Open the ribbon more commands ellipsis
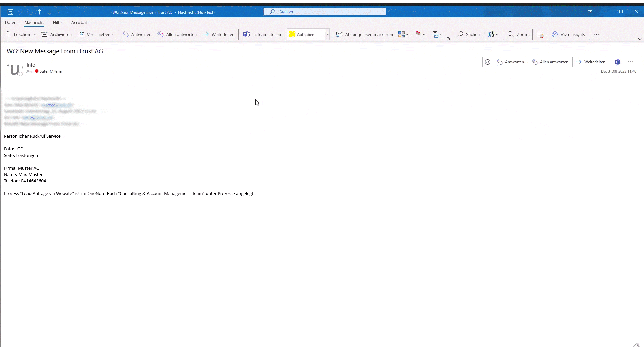 [596, 34]
